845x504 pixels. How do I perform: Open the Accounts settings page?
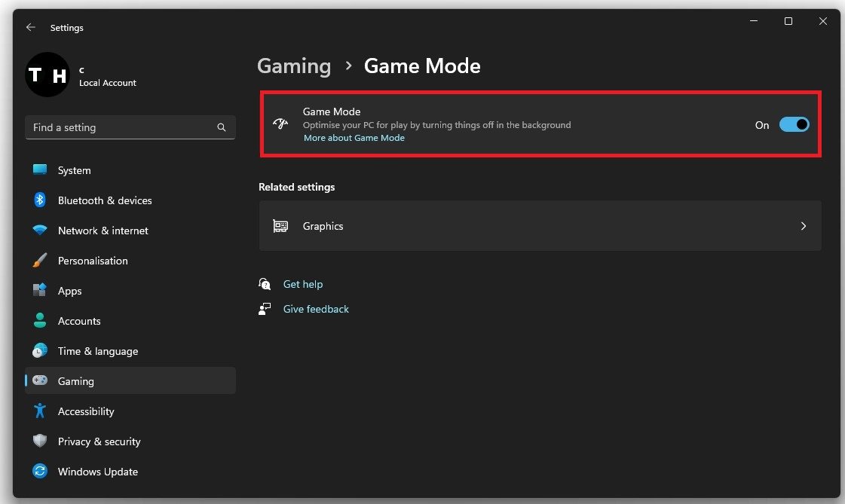pyautogui.click(x=79, y=321)
